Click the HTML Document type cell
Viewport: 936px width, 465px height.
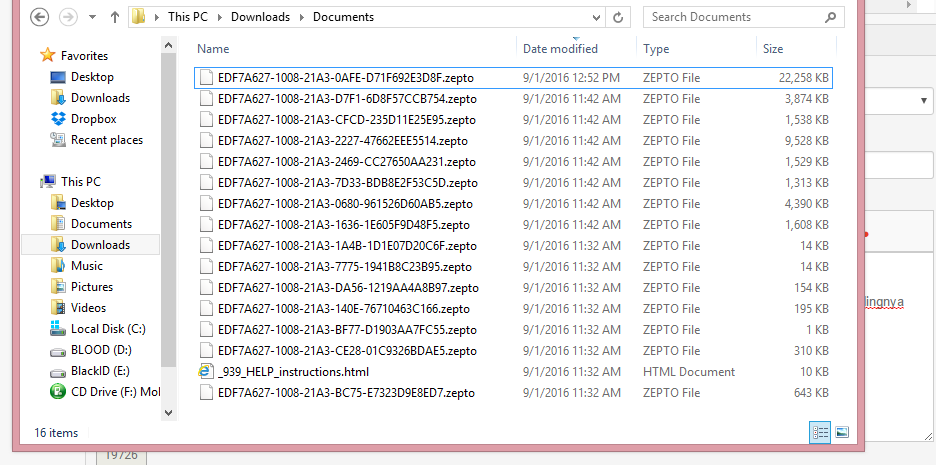(689, 372)
